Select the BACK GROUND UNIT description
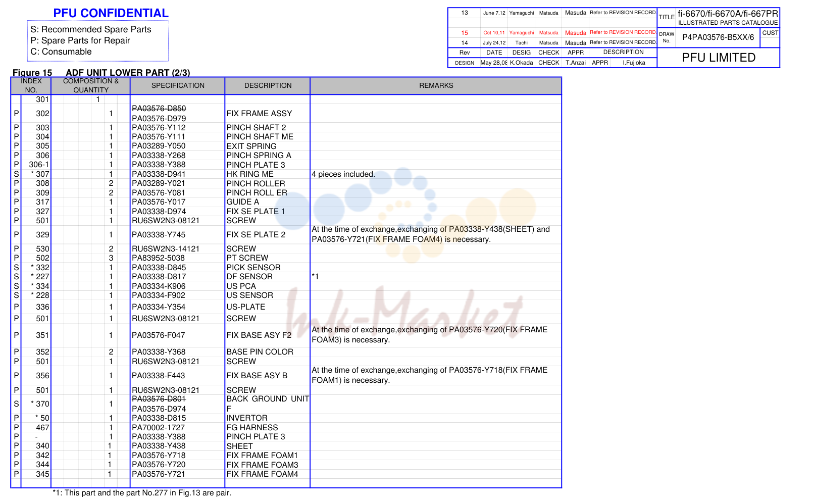The height and width of the screenshot is (504, 813). click(x=268, y=404)
